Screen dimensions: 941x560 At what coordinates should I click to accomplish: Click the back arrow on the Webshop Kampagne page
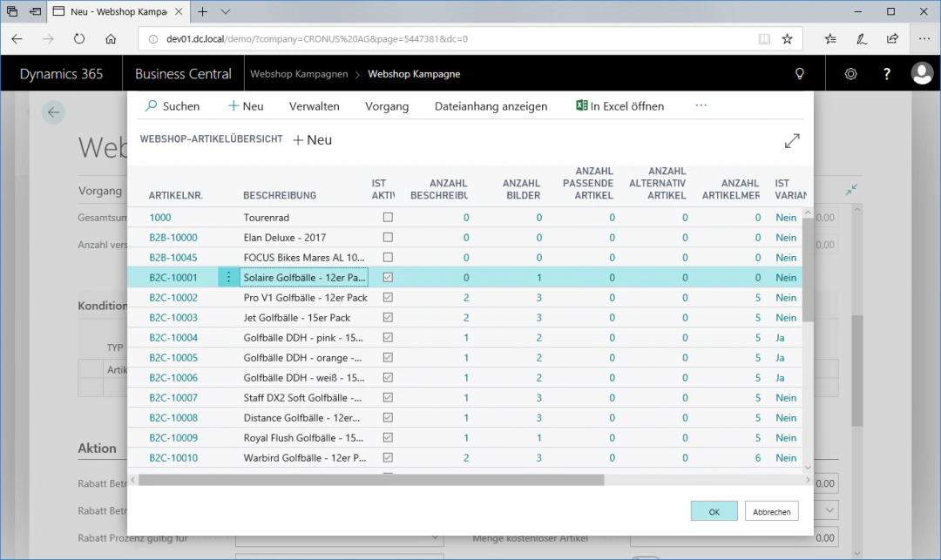(x=53, y=112)
